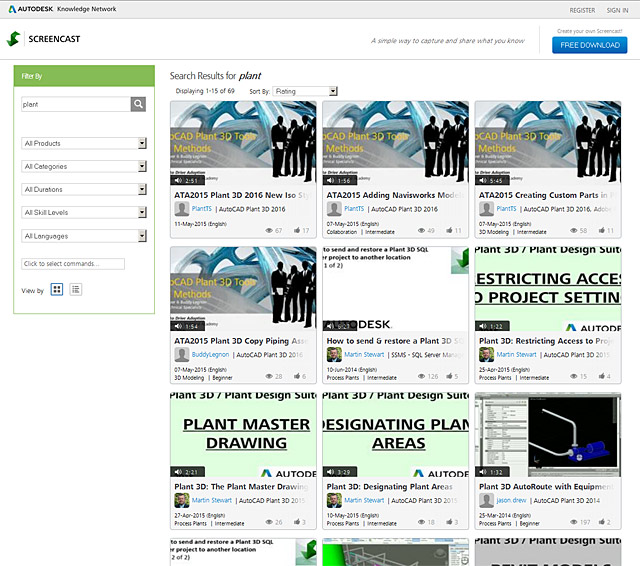The width and height of the screenshot is (640, 566).
Task: Open the All Durations dropdown
Action: click(84, 189)
